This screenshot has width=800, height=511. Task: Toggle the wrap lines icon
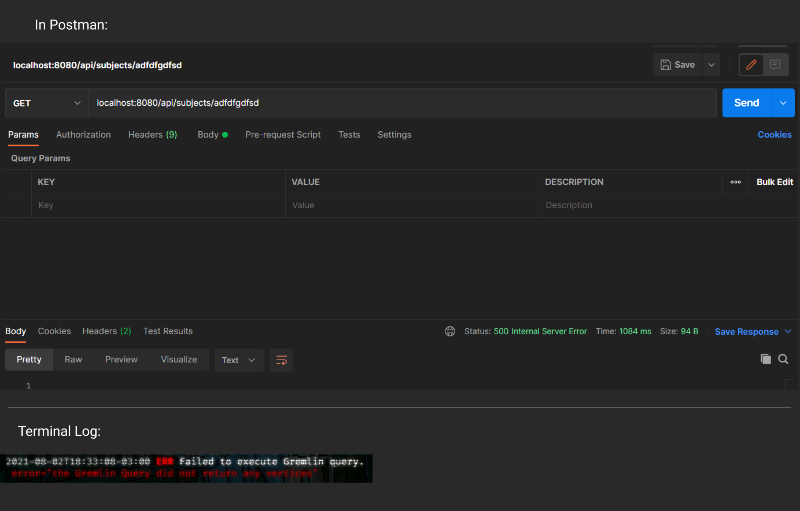click(282, 360)
